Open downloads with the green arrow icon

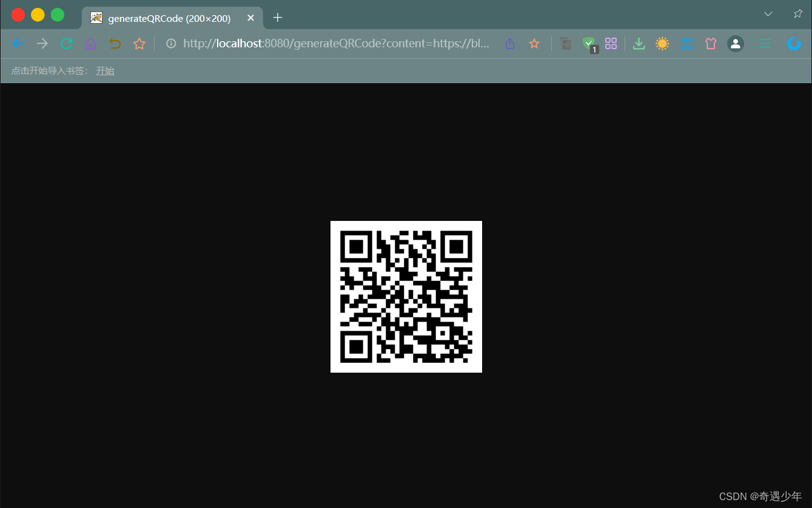tap(639, 44)
